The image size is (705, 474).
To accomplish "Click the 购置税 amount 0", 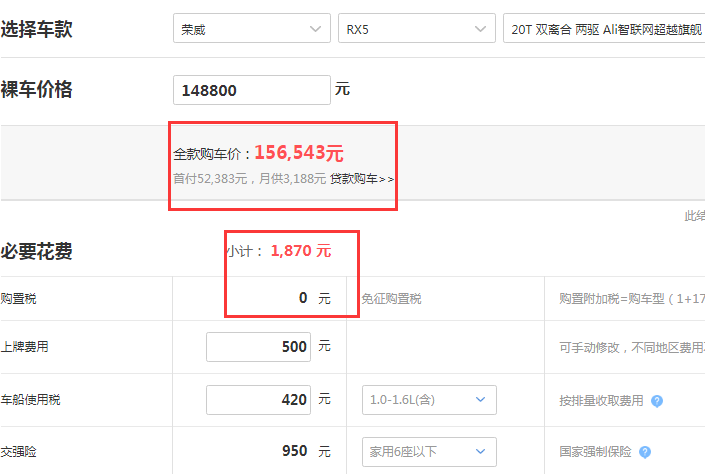I will 303,298.
